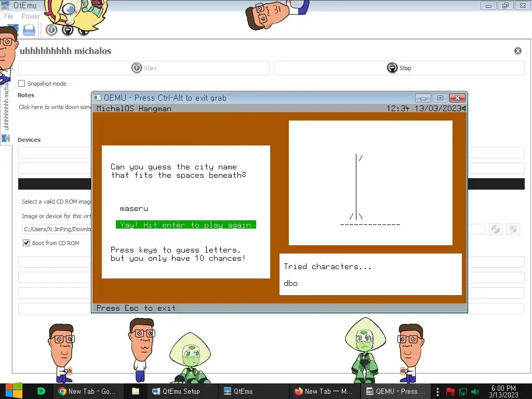Close the machine tab with the X icon

tap(518, 51)
